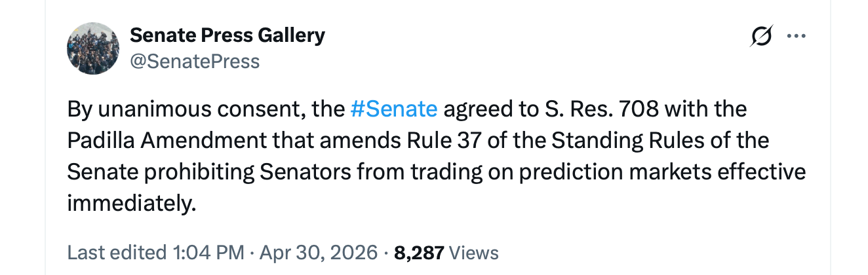
Task: Open the More options ellipsis menu
Action: [x=796, y=37]
